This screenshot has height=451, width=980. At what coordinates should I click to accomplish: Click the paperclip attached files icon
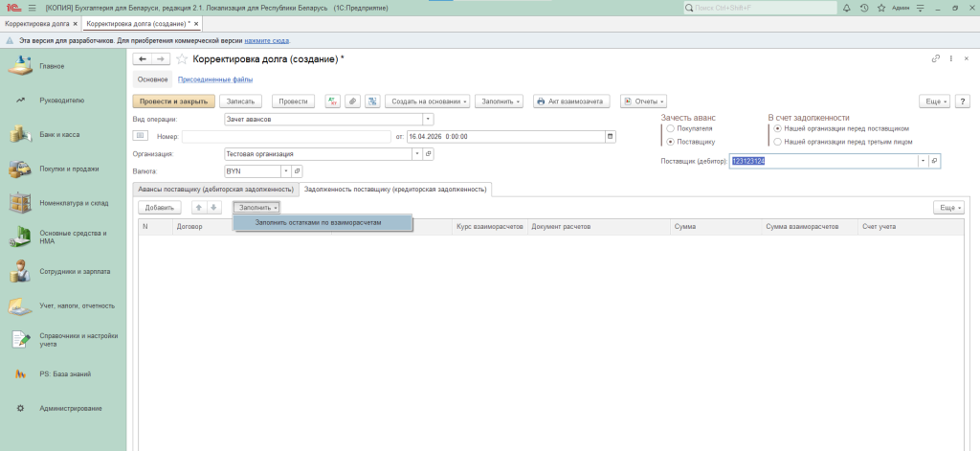(x=352, y=101)
